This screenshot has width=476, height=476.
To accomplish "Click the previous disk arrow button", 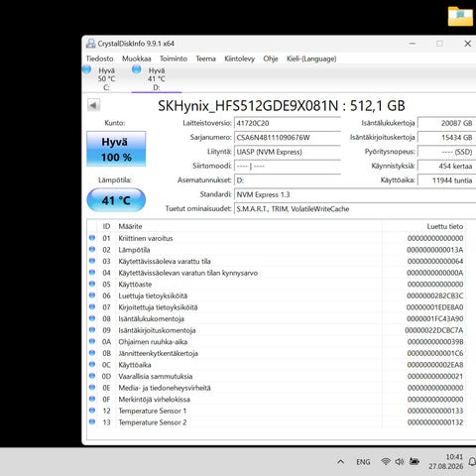I will pyautogui.click(x=93, y=105).
